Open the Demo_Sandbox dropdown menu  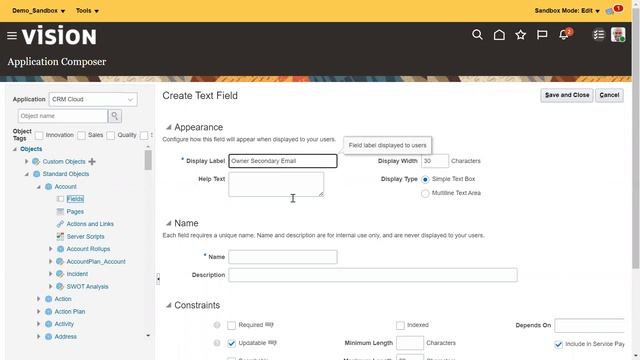pyautogui.click(x=39, y=11)
